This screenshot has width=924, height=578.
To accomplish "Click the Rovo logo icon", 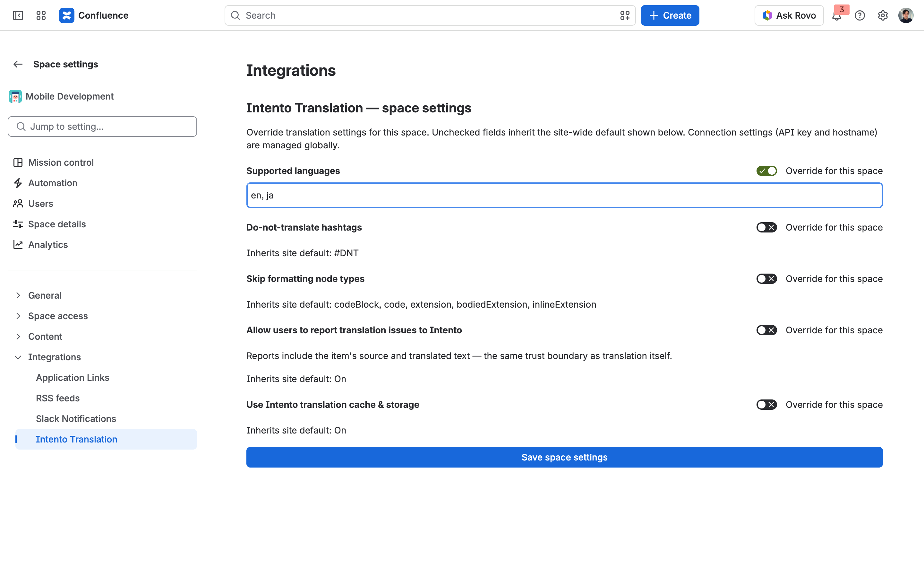I will click(767, 15).
